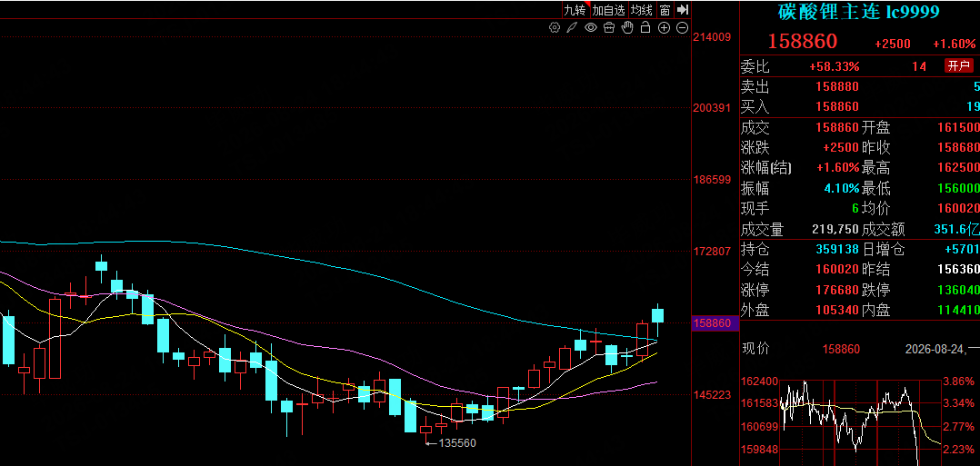Click the 200391 price axis label
Screen dimensions: 980x466
coord(713,107)
